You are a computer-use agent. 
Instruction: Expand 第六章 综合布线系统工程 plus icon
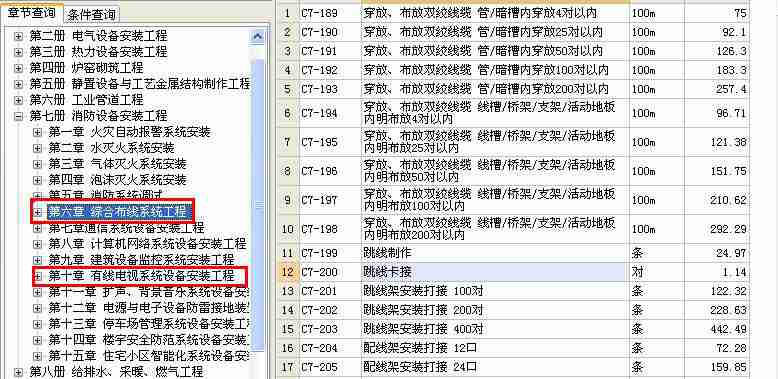tap(37, 212)
